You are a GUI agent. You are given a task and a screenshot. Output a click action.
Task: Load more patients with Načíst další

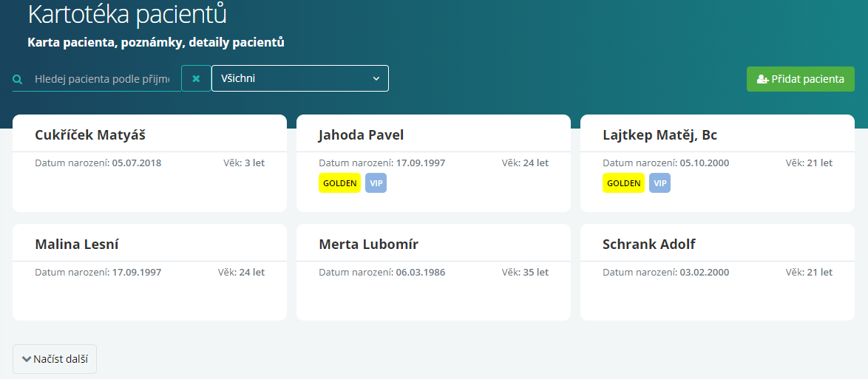pyautogui.click(x=55, y=359)
